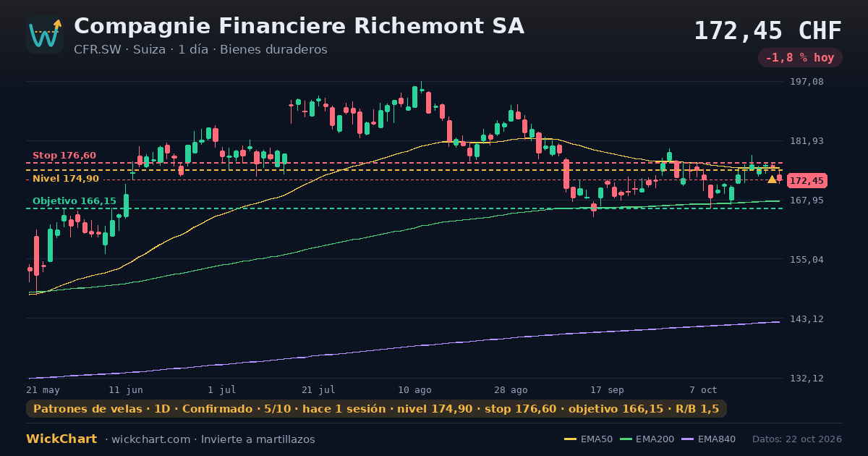Screen dimensions: 868x456
Task: Click the -1,8 % hoy badge
Action: point(800,58)
